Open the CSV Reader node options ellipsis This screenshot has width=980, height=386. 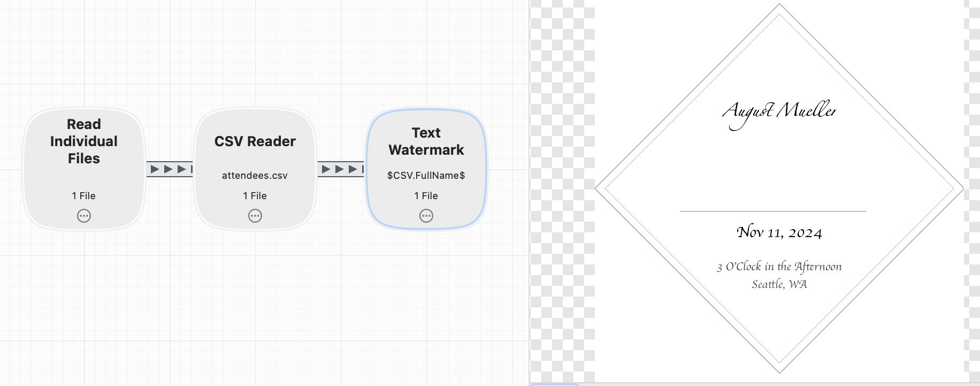(255, 216)
